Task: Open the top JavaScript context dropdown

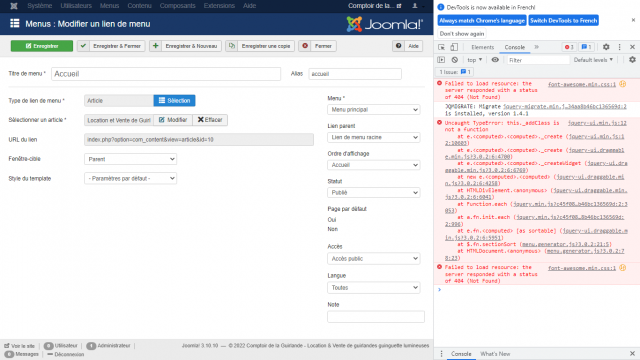Action: 475,60
